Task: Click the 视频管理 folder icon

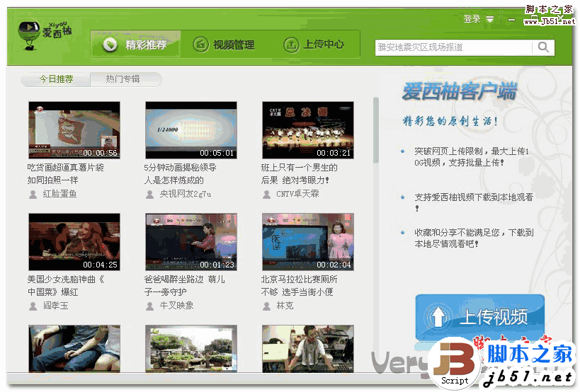Action: [200, 45]
